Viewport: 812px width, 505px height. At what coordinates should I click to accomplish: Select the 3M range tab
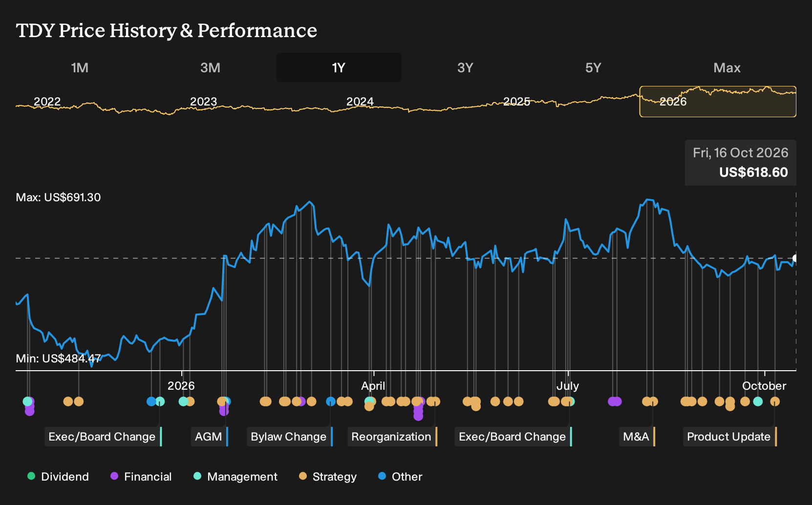point(210,67)
